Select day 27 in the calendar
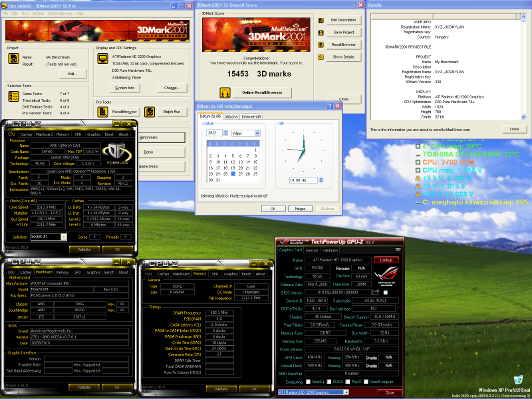This screenshot has width=532, height=399. (240, 174)
